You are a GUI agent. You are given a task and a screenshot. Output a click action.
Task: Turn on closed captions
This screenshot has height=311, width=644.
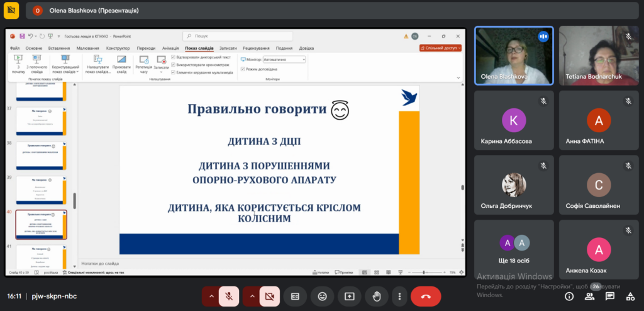(x=294, y=296)
